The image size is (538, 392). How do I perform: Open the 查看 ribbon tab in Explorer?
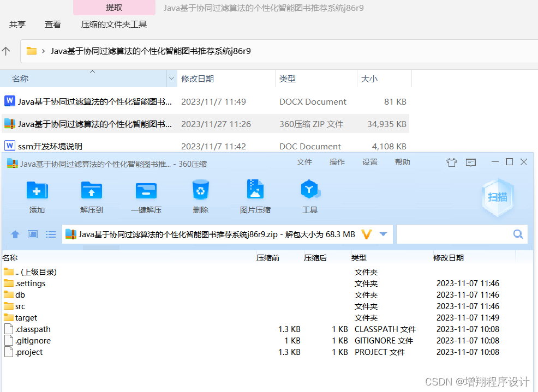click(x=53, y=25)
